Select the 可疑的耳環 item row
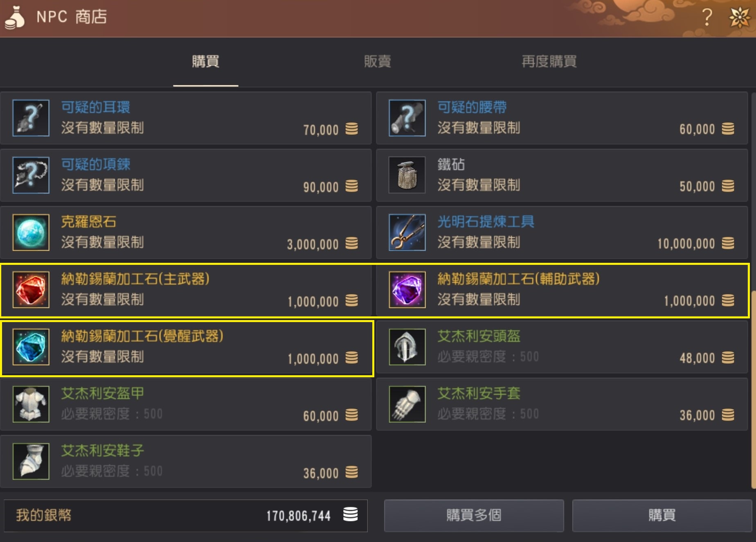 click(186, 118)
